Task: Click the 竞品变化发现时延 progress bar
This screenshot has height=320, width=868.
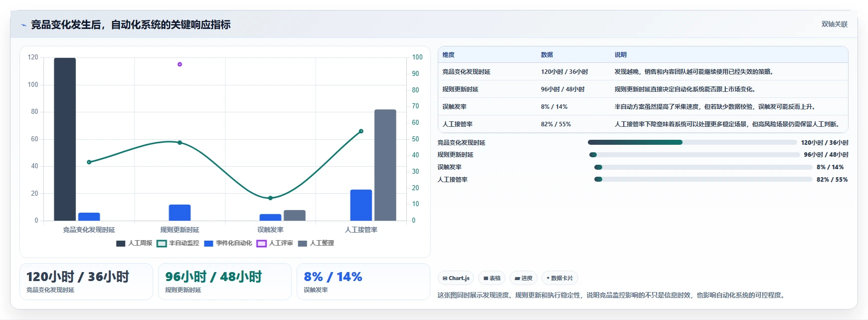Action: tap(692, 142)
